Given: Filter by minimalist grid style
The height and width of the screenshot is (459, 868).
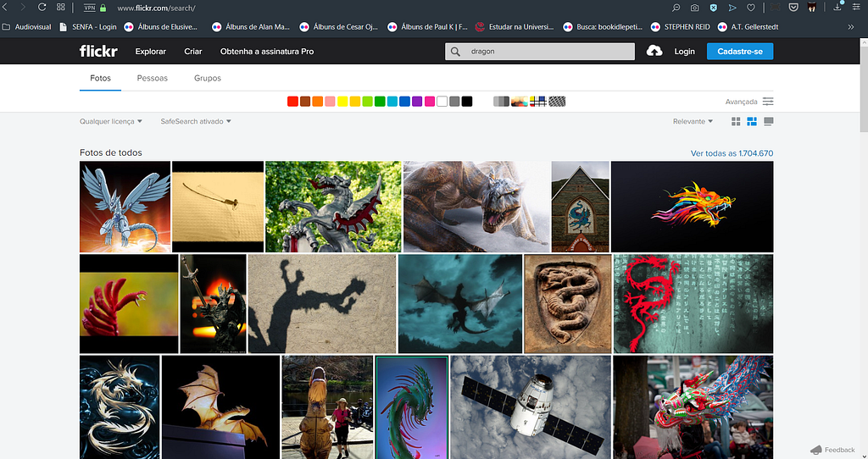Looking at the screenshot, I should tap(538, 102).
